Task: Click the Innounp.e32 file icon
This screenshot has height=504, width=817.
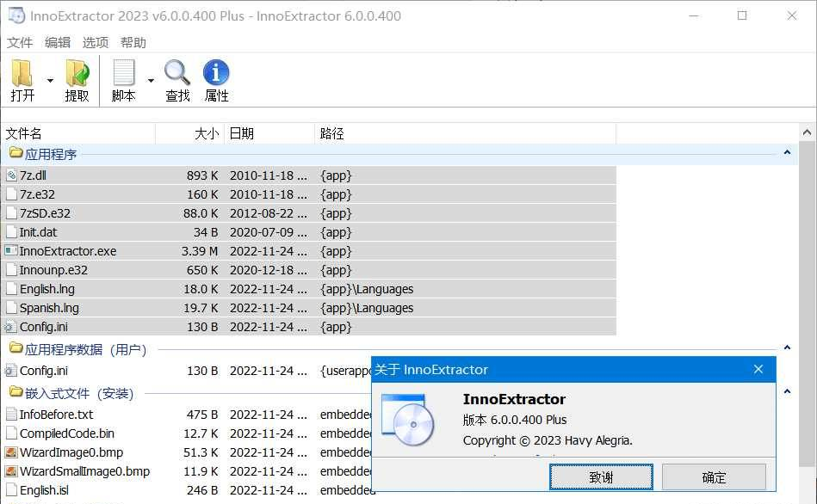Action: coord(11,270)
